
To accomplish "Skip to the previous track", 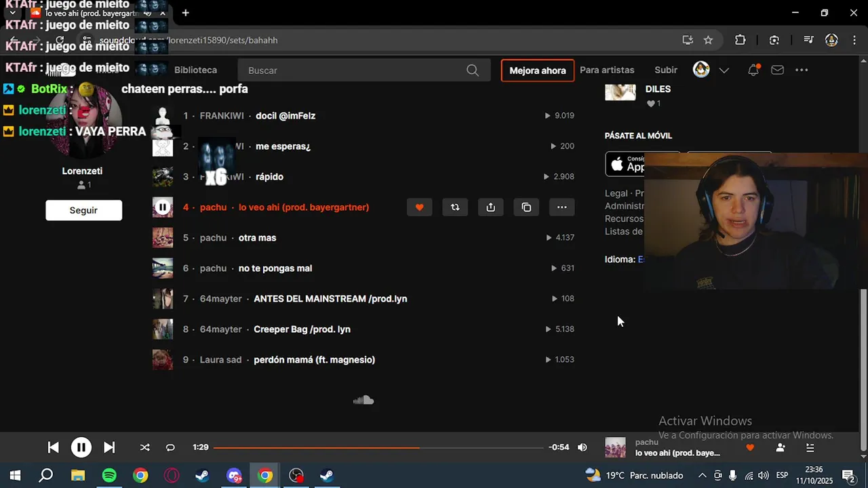I will pyautogui.click(x=53, y=447).
